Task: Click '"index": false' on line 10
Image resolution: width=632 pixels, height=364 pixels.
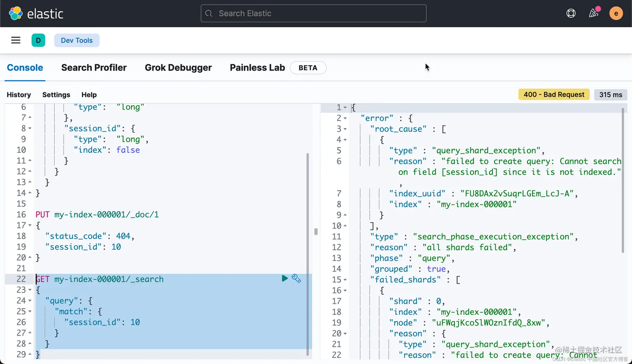Action: (107, 150)
